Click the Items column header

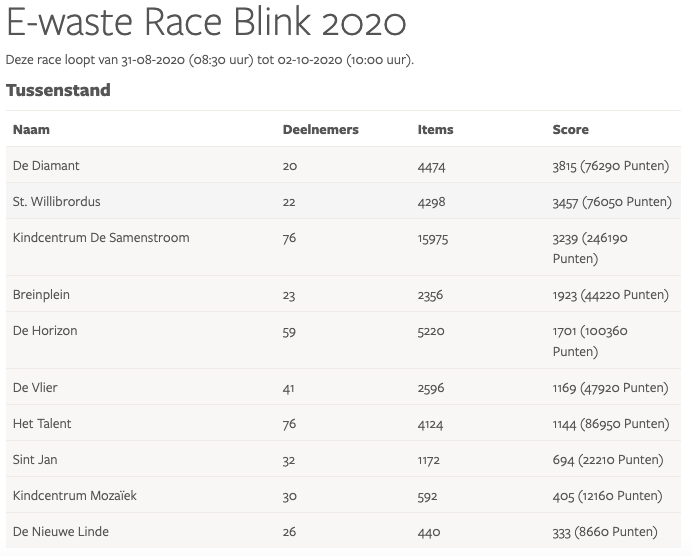click(435, 129)
